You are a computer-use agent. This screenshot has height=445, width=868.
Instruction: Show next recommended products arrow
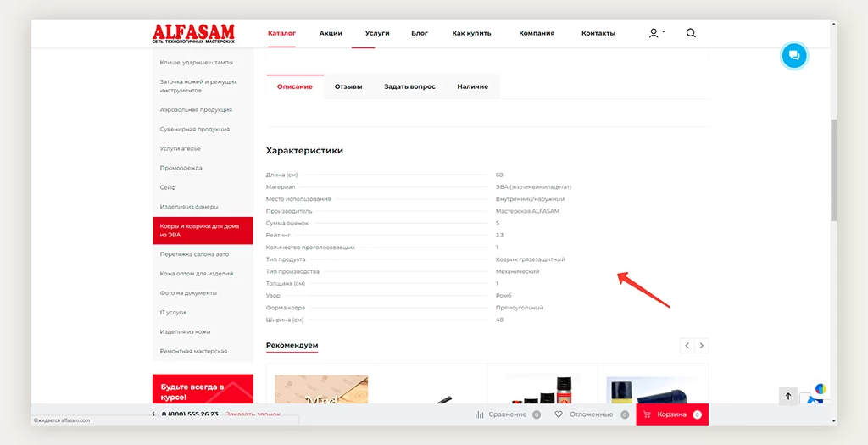[701, 346]
